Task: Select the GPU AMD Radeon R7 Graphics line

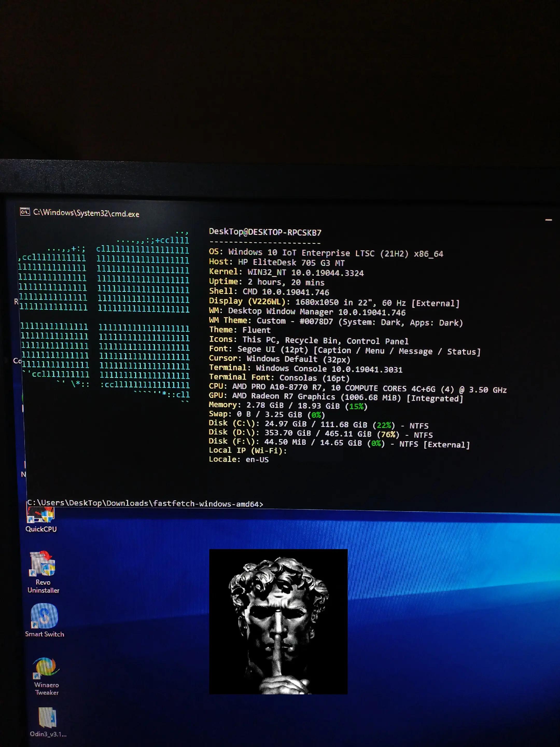Action: coord(336,397)
